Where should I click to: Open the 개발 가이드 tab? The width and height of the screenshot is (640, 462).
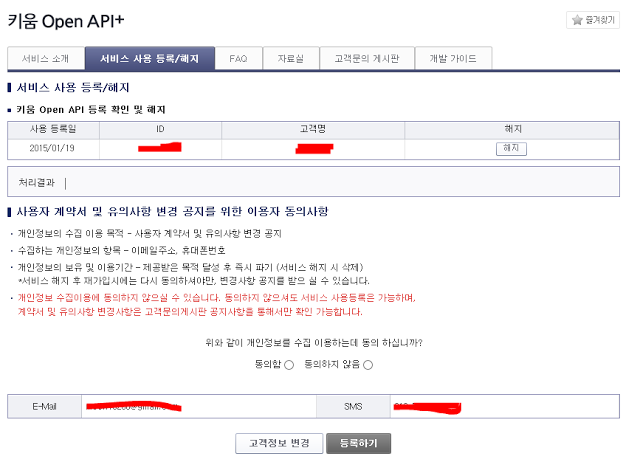click(453, 58)
